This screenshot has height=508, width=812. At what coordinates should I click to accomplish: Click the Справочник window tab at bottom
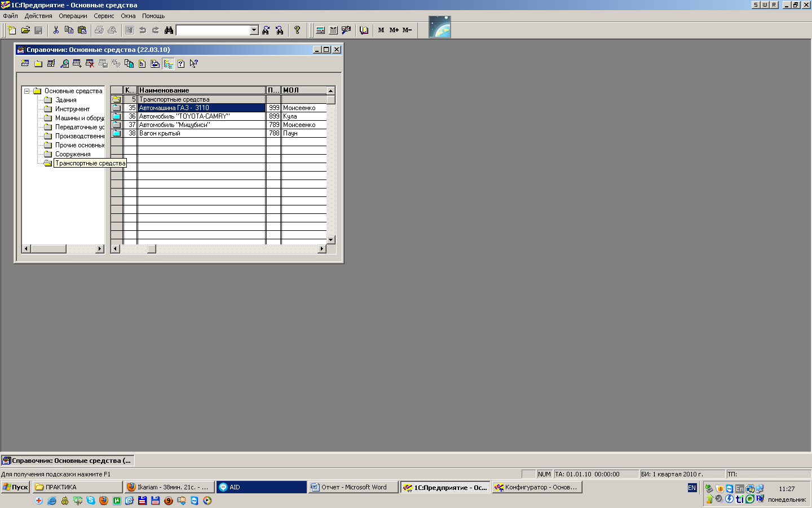[x=68, y=461]
